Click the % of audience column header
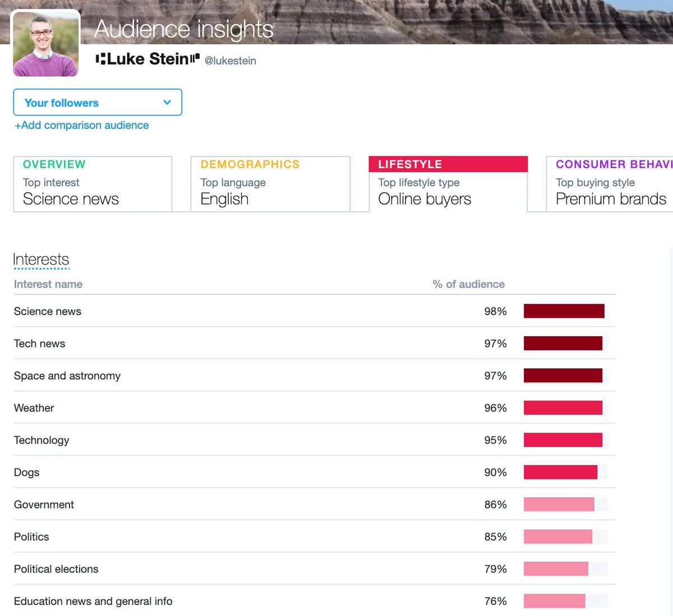The width and height of the screenshot is (673, 616). 468,284
